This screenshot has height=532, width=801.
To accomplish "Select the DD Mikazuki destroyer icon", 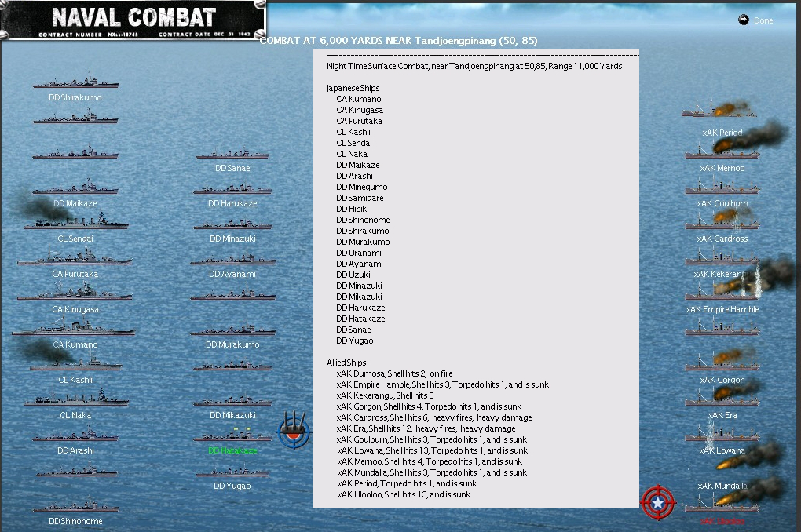I will click(232, 399).
